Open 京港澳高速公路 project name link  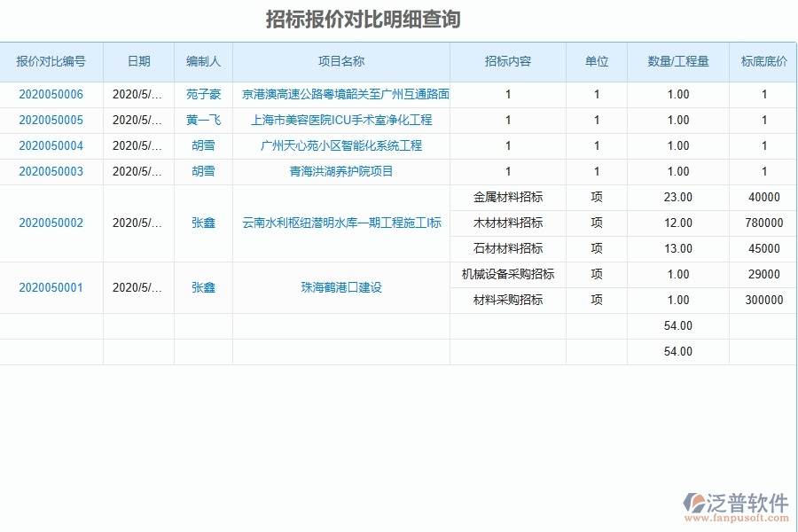(x=341, y=94)
